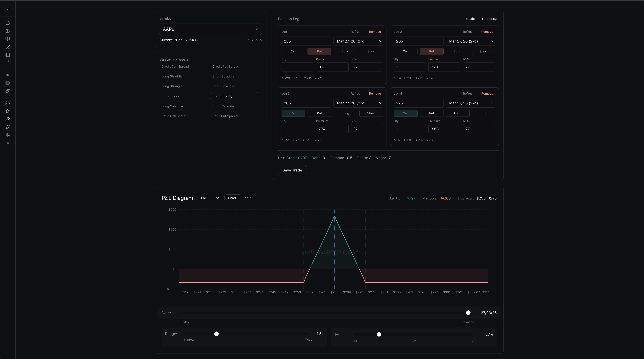
Task: Switch Leg 4 to Put
Action: [x=432, y=113]
